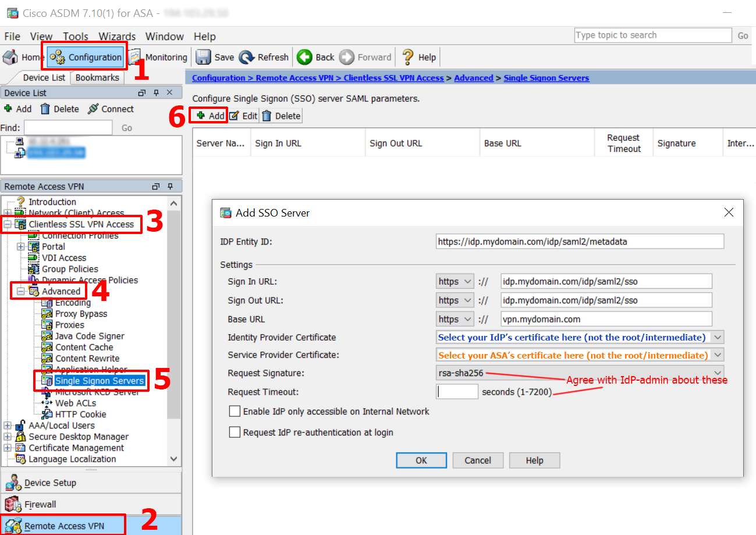Open the Monitoring view
The image size is (756, 535).
pyautogui.click(x=158, y=57)
